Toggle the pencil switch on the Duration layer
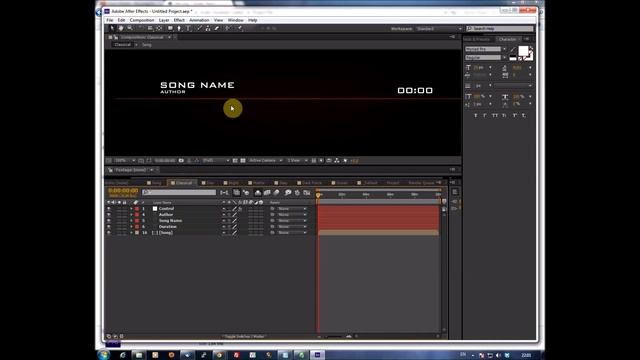This screenshot has width=640, height=360. click(234, 227)
